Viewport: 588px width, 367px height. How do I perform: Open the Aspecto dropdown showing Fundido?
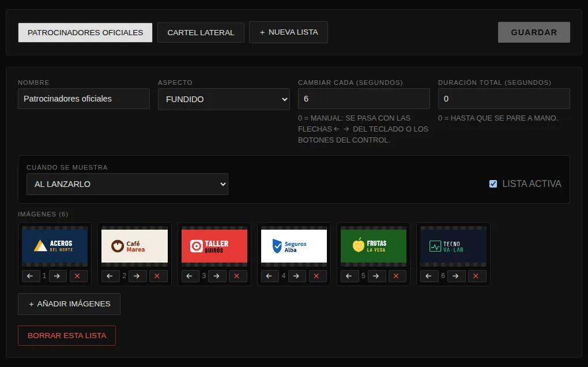coord(224,99)
